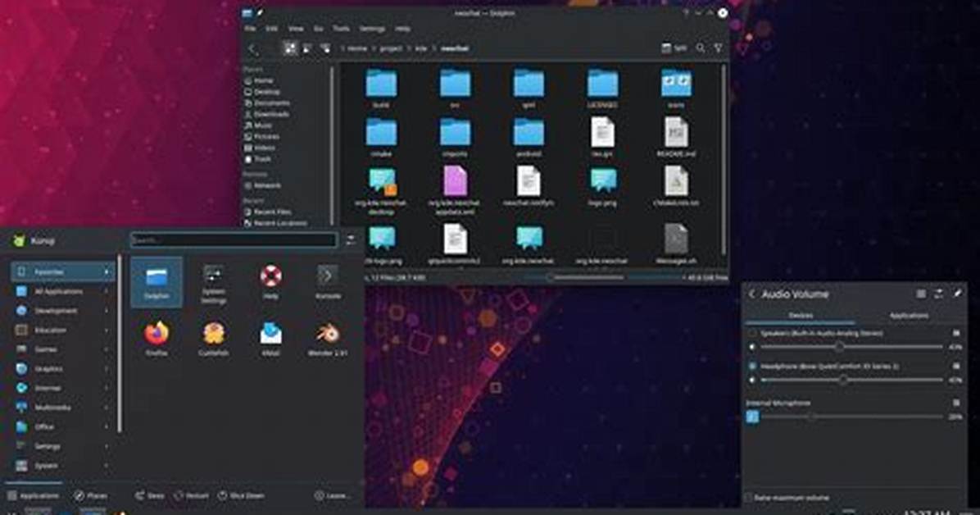Switch Dolphin to icons view mode
Viewport: 980px width, 515px height.
point(290,48)
